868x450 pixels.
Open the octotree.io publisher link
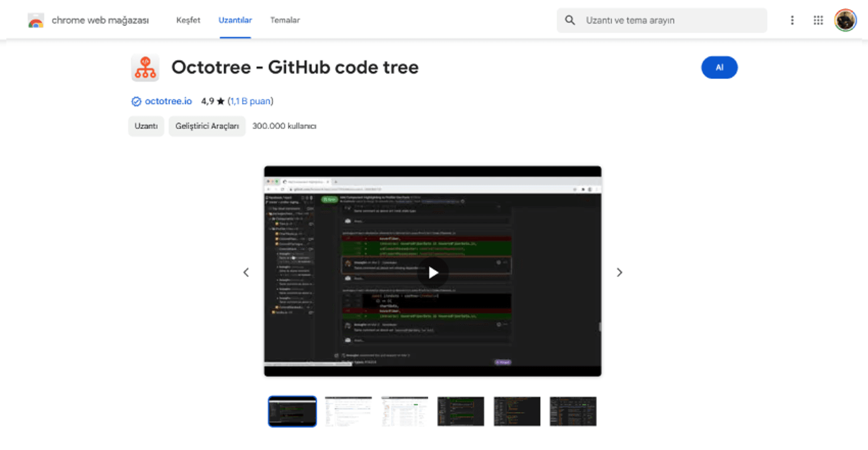[168, 101]
